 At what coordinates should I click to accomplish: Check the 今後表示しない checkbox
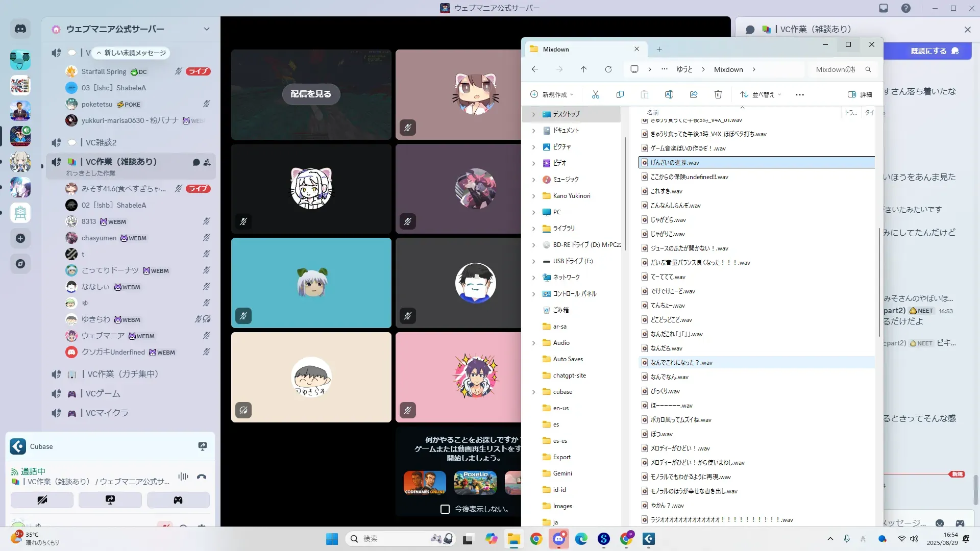tap(445, 509)
